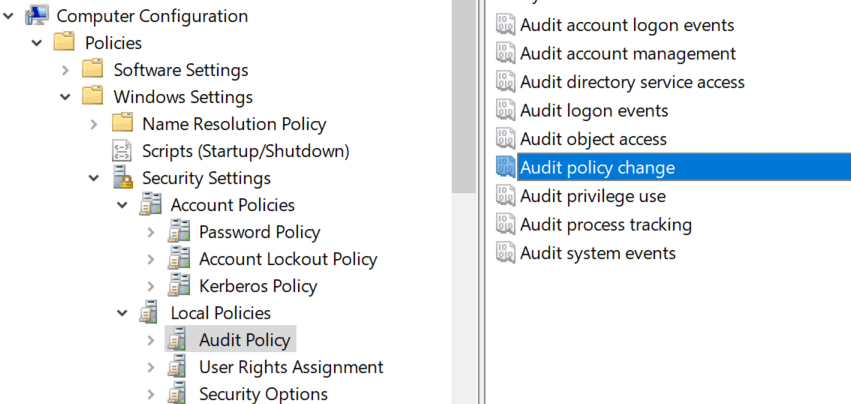Viewport: 851px width, 404px height.
Task: Select Security Options in the tree
Action: click(263, 394)
